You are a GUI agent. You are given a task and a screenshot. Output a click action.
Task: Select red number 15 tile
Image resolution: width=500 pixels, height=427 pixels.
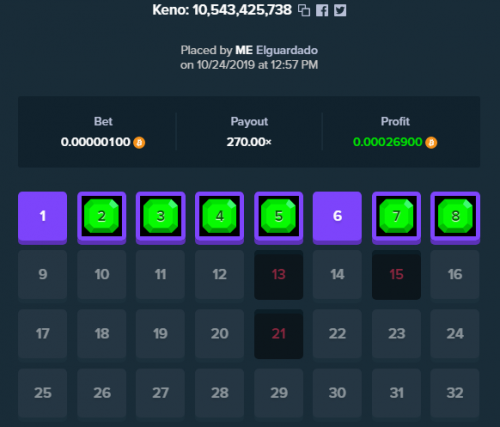tap(396, 275)
